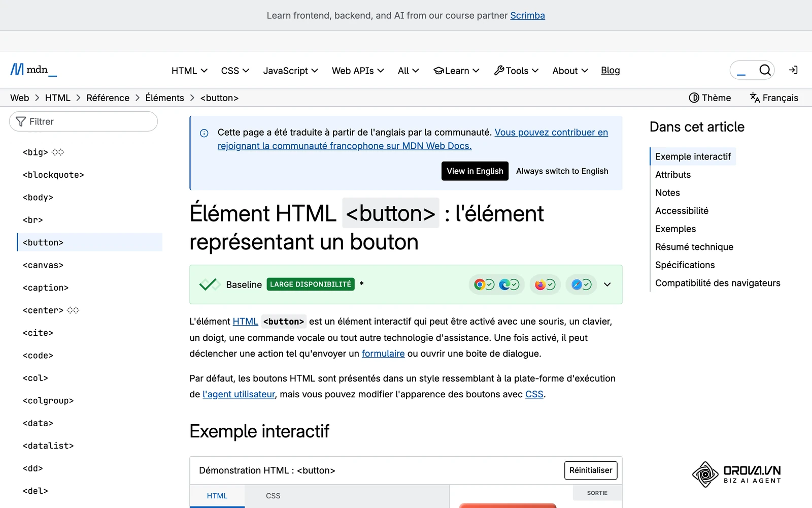The height and width of the screenshot is (508, 812).
Task: Open the Thème switcher
Action: pyautogui.click(x=709, y=98)
